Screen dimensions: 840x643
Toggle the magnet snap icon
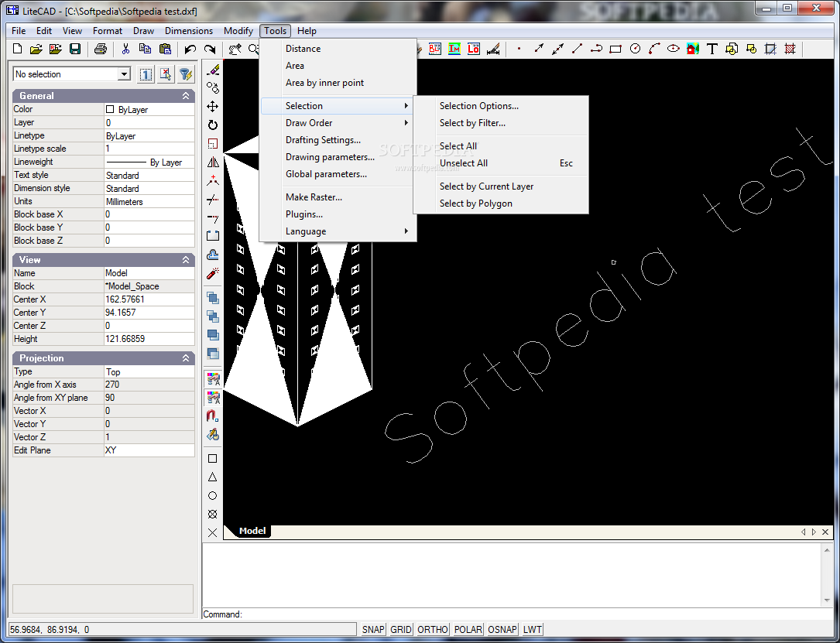(213, 416)
